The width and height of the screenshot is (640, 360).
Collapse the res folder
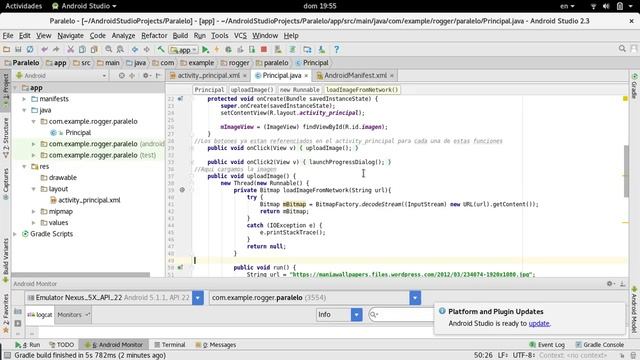click(x=24, y=167)
